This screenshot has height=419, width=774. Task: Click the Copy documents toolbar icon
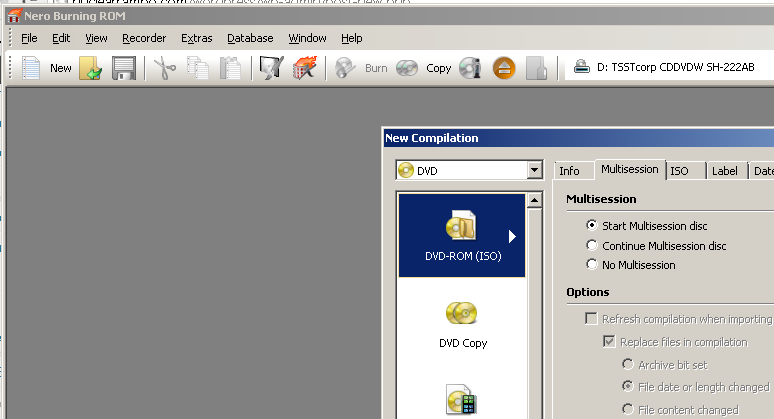coord(197,68)
